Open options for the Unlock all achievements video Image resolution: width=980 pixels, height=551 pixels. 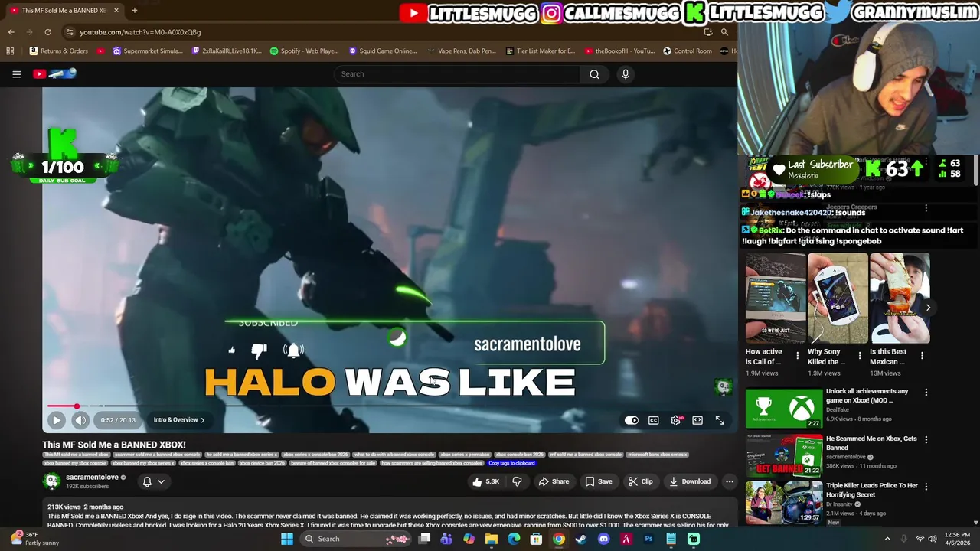[x=926, y=393]
